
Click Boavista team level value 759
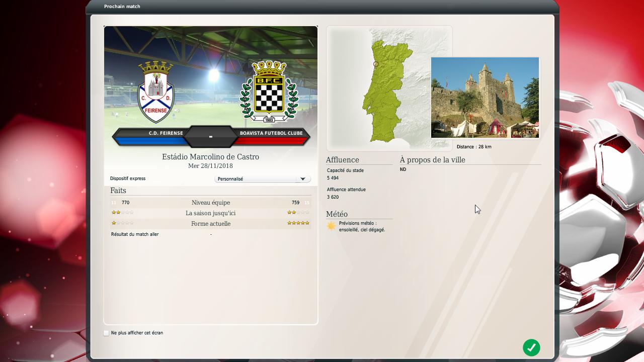pos(295,203)
